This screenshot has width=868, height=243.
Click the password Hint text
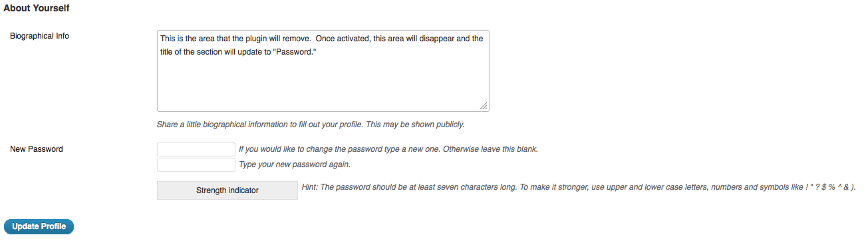578,188
